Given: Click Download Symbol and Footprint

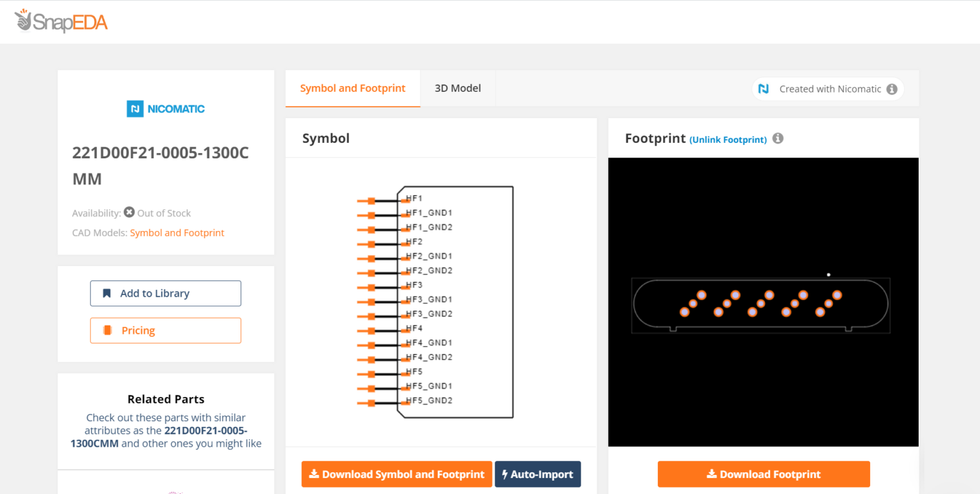Looking at the screenshot, I should [396, 474].
